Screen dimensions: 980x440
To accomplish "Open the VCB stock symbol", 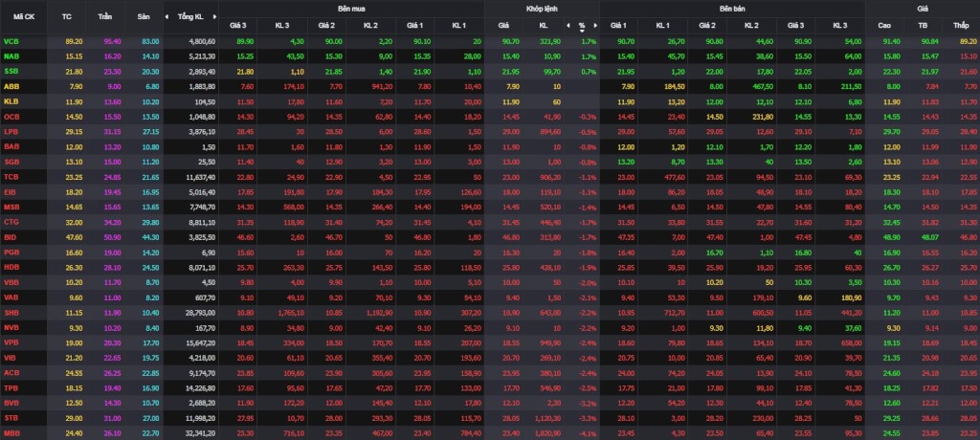I will coord(11,41).
